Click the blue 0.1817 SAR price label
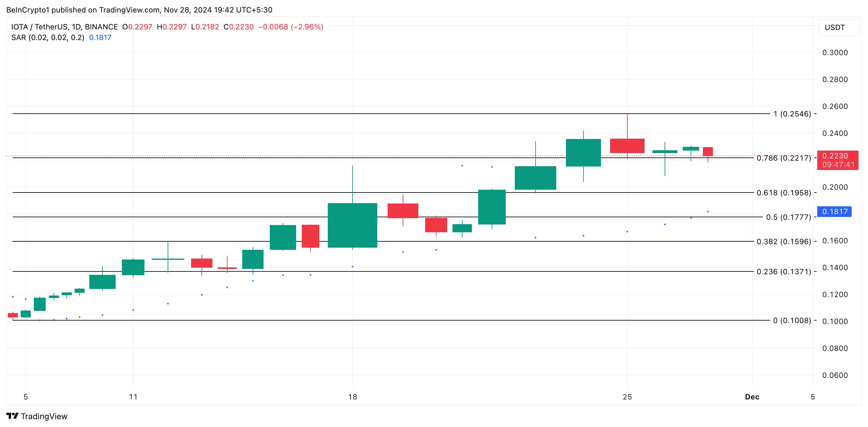The height and width of the screenshot is (427, 868). (x=834, y=212)
